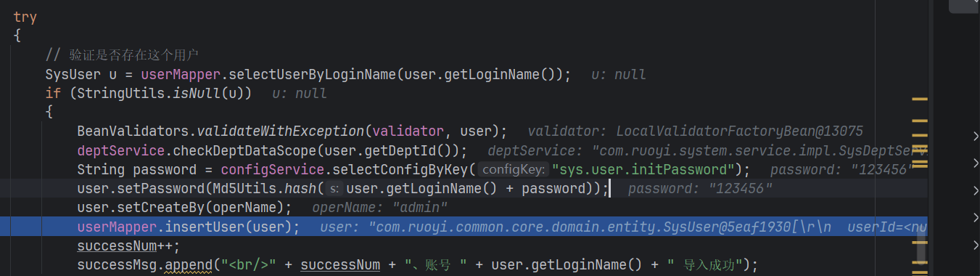Click the 'BeanValidators' class name
The width and height of the screenshot is (980, 276).
pyautogui.click(x=133, y=131)
